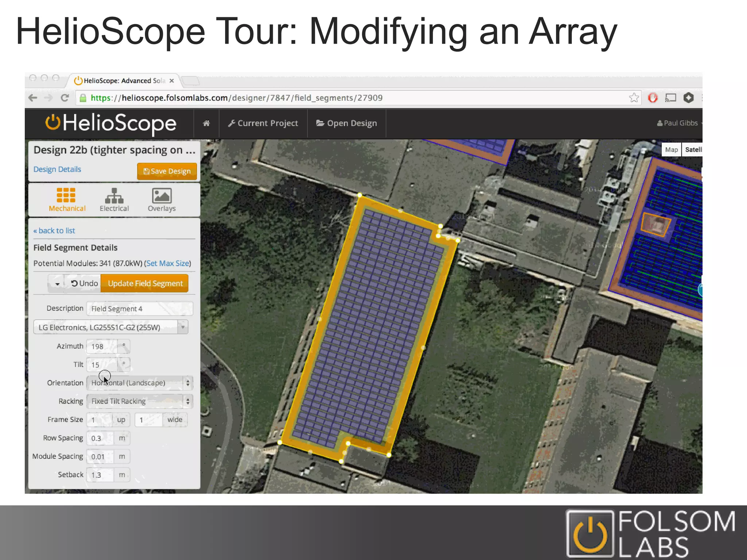Click Update Field Segment button
Screen dimensions: 747x560
[145, 283]
